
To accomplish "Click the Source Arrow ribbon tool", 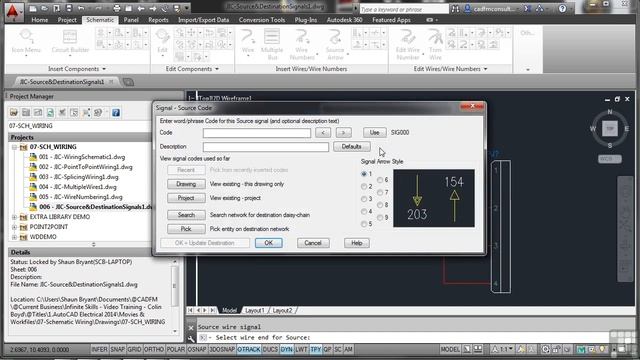I will (335, 44).
